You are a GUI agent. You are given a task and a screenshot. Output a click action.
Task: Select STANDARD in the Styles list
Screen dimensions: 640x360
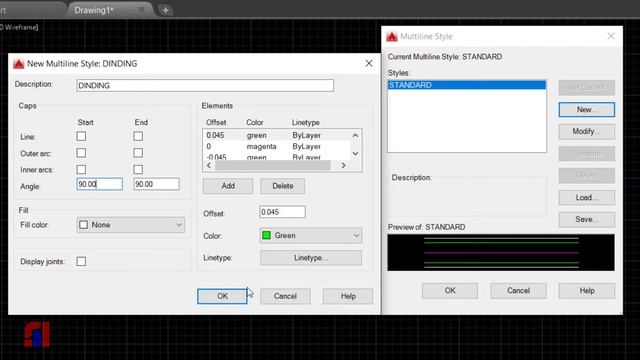tap(467, 85)
